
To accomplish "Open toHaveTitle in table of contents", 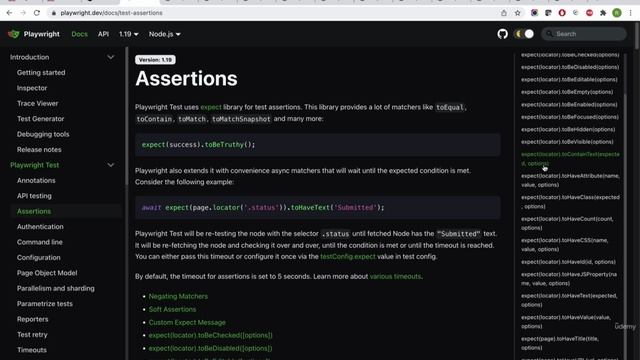I will 560,343.
